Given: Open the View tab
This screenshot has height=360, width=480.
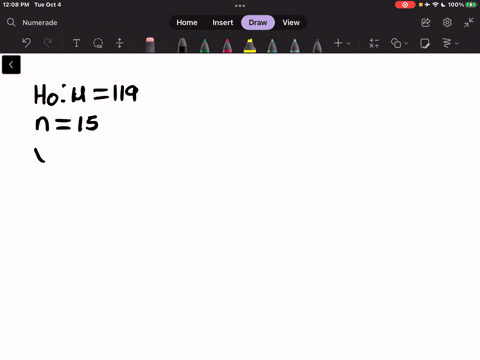Looking at the screenshot, I should (x=291, y=22).
